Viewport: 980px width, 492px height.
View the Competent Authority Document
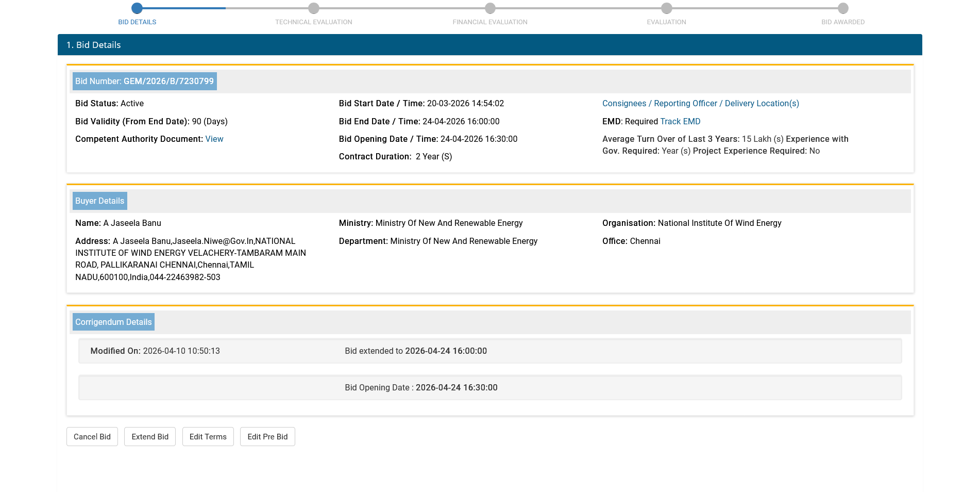point(214,139)
